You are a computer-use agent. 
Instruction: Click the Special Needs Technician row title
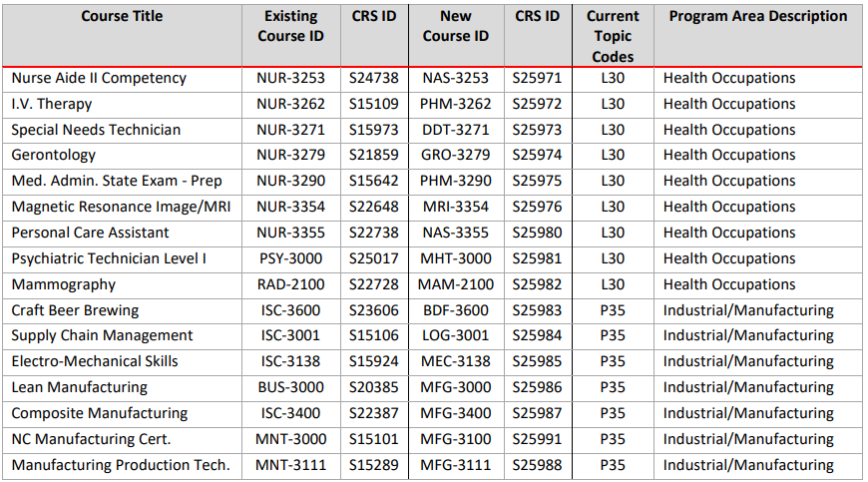pyautogui.click(x=96, y=130)
